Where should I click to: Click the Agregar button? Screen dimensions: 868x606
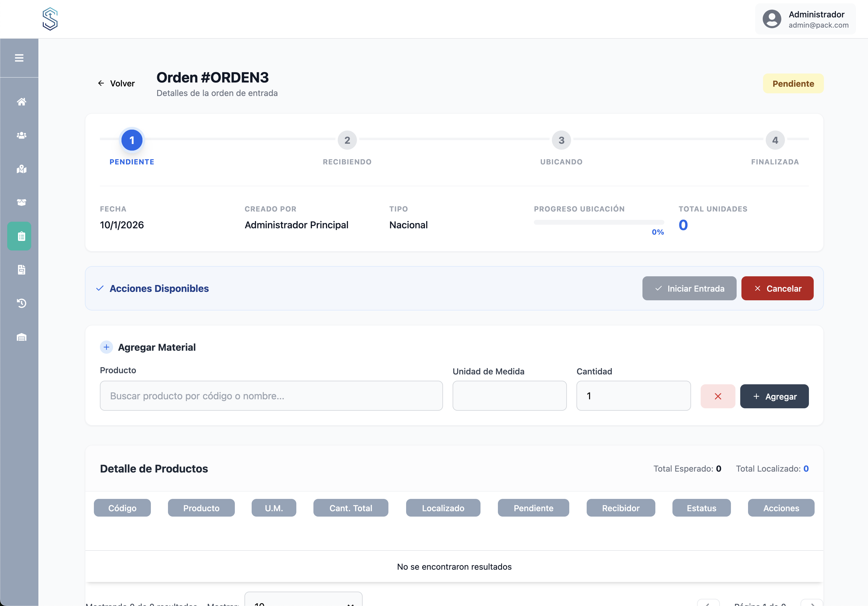pos(774,396)
